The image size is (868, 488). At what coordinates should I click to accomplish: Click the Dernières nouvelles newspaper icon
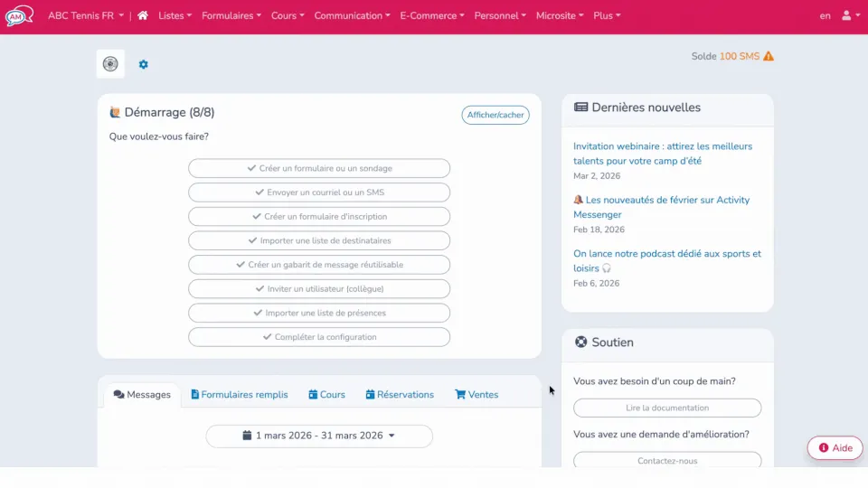pos(580,108)
